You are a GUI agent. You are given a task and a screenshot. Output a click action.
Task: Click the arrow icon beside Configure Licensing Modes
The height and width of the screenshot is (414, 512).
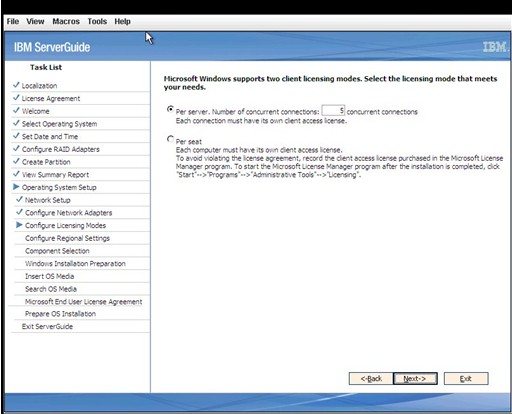(19, 225)
